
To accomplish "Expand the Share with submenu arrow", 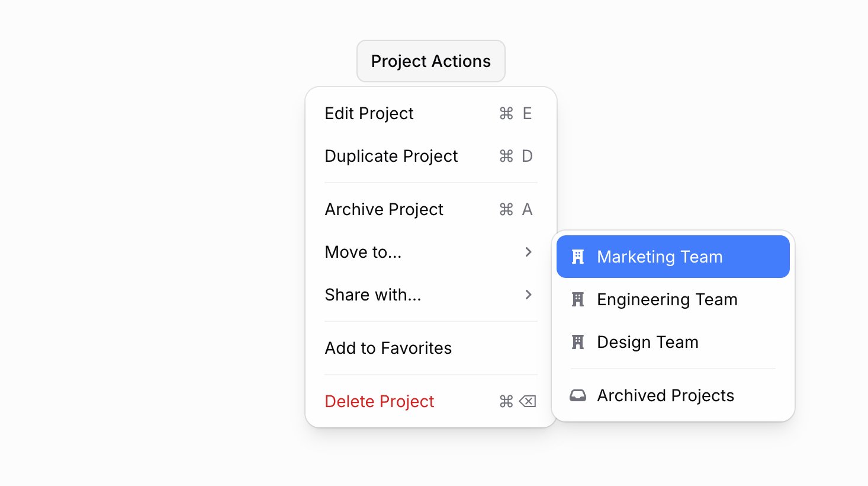I will click(x=528, y=295).
